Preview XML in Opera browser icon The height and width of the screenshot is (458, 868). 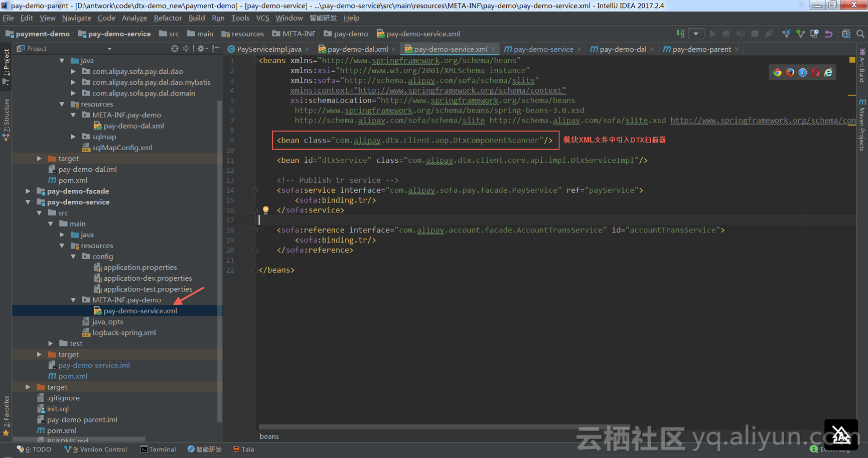[x=816, y=72]
